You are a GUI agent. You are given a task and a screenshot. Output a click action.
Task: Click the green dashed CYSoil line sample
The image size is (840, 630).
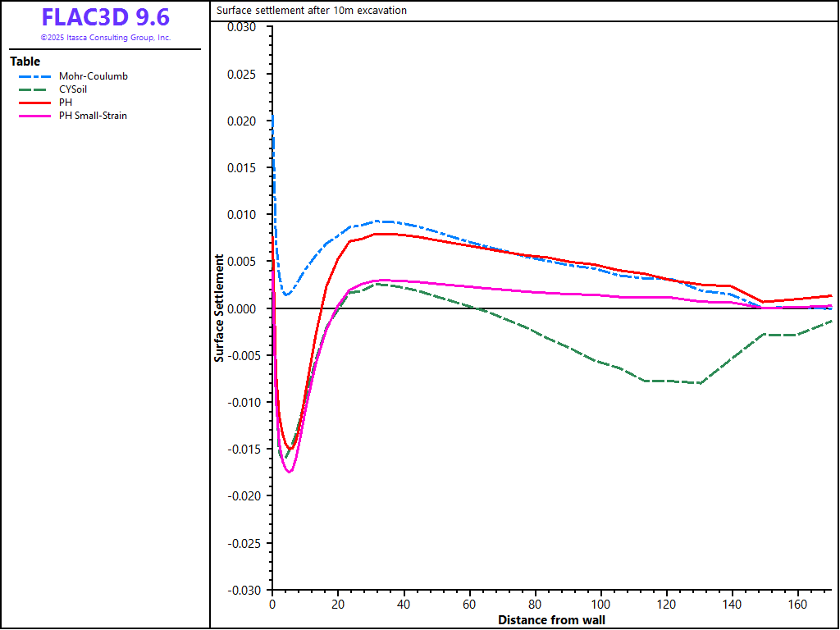[34, 90]
